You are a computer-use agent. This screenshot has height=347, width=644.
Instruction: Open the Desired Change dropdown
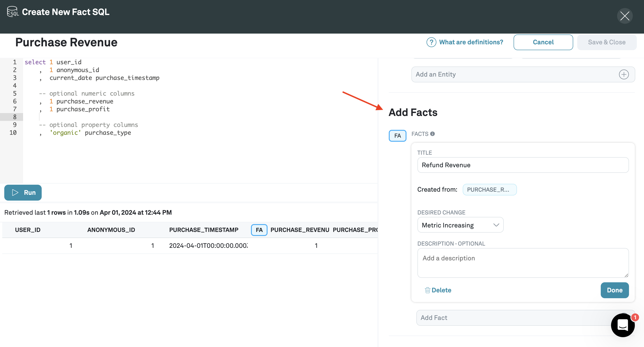pyautogui.click(x=460, y=225)
